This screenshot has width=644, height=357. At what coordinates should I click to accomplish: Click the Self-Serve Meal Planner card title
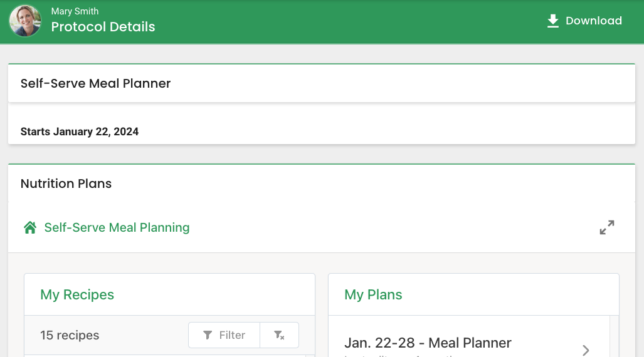tap(95, 83)
